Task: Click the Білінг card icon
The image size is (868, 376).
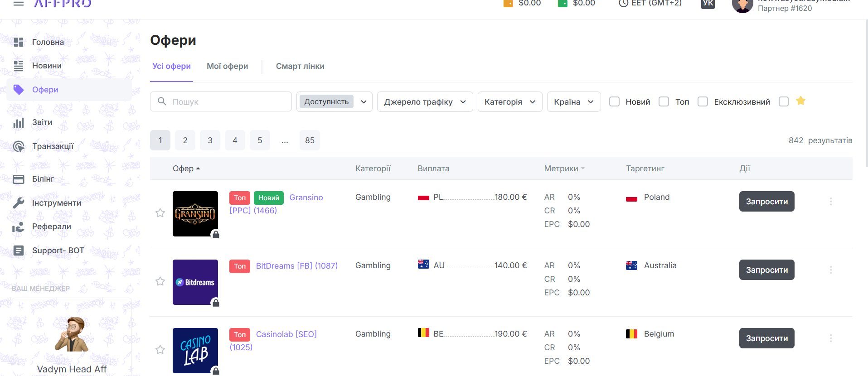Action: (x=19, y=179)
